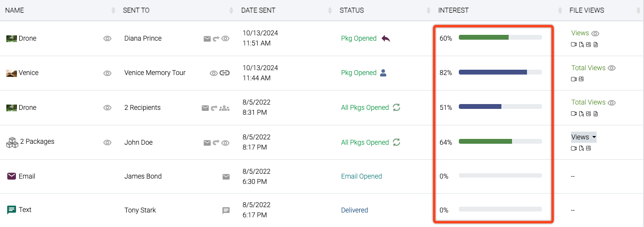Click forward arrow icon in Diana Prince row
The height and width of the screenshot is (227, 644).
click(x=215, y=39)
